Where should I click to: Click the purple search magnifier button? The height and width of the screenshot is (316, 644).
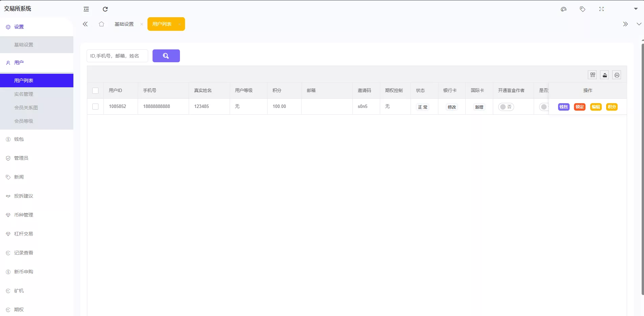click(166, 56)
